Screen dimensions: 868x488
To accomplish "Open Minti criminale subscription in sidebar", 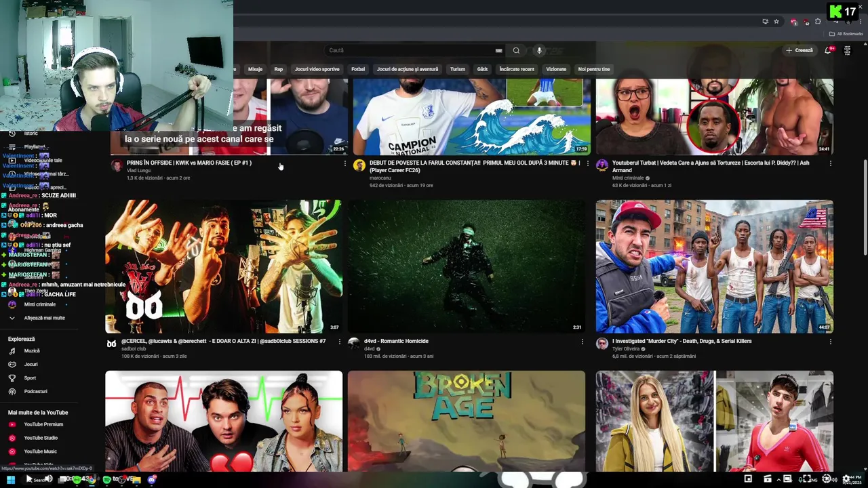I will [x=40, y=304].
